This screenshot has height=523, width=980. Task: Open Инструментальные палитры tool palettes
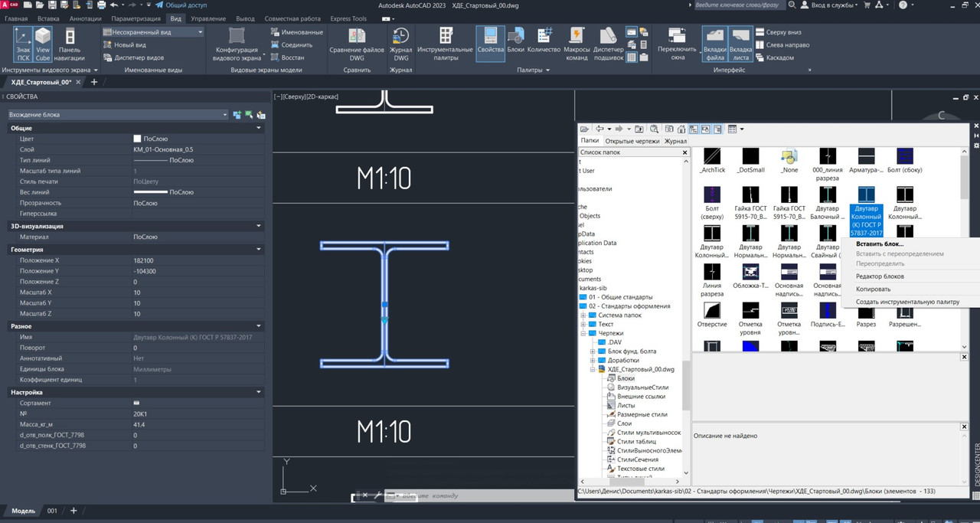point(445,45)
